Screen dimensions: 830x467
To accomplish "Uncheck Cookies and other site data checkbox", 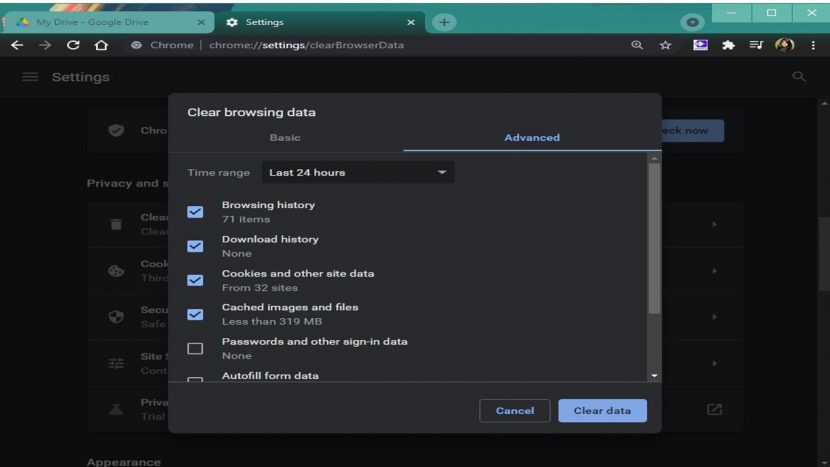I will click(195, 280).
